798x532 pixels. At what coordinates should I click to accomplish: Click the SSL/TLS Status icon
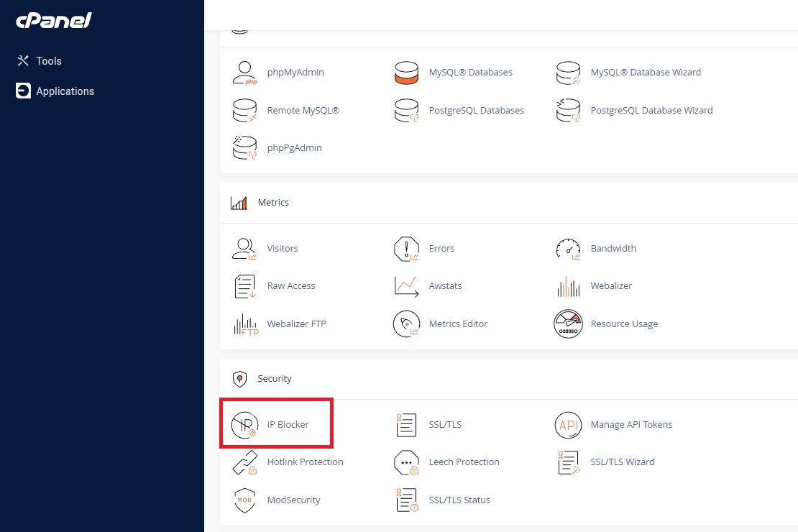pos(406,500)
